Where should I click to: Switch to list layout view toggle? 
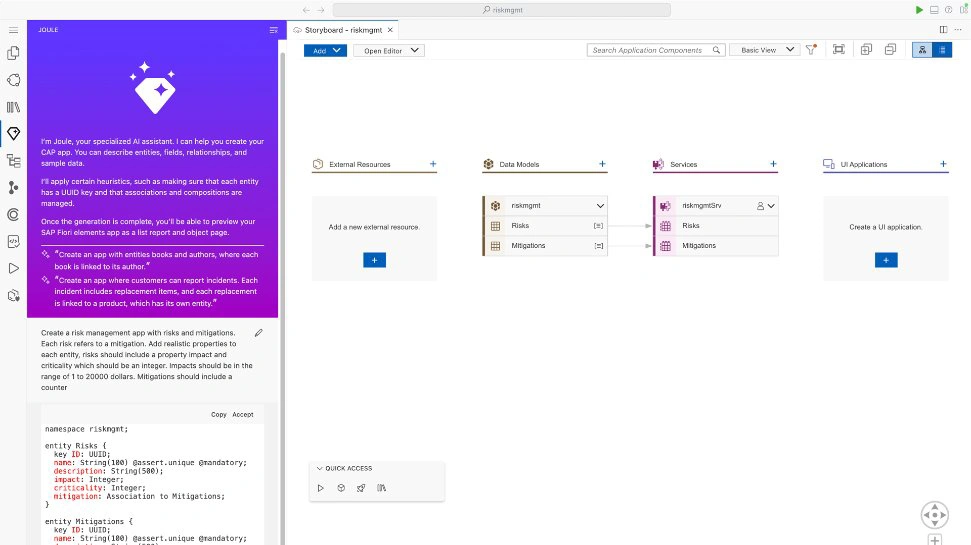(x=942, y=50)
